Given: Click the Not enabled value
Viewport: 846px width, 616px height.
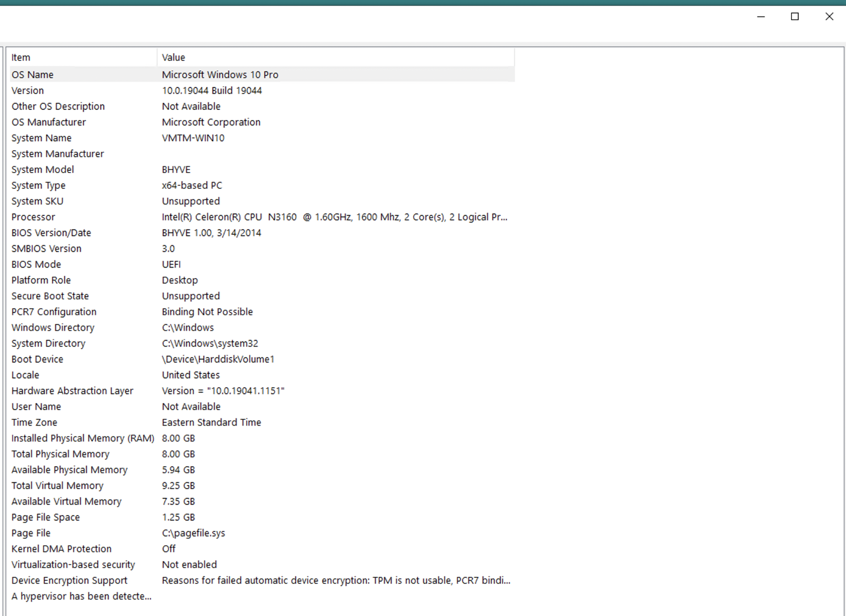Looking at the screenshot, I should 189,565.
